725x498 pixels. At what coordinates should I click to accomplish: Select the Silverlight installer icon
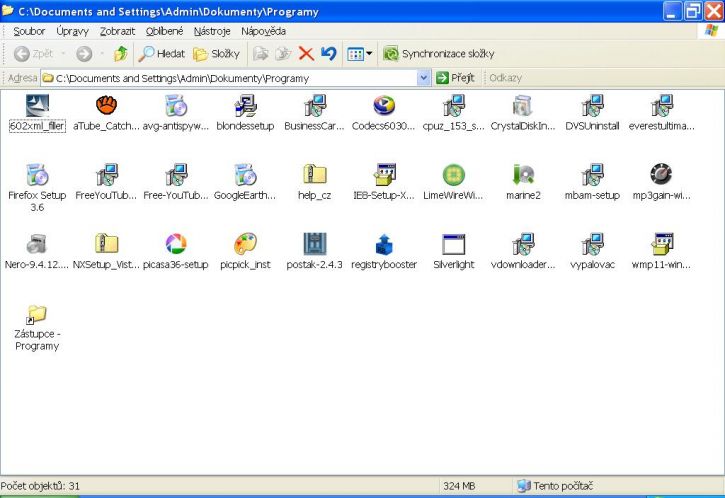click(453, 244)
